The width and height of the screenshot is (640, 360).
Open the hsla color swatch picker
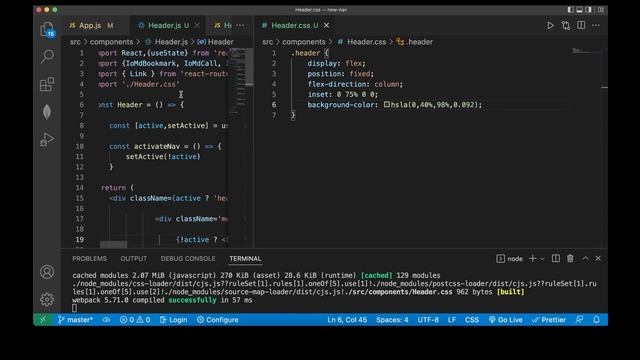pyautogui.click(x=387, y=104)
